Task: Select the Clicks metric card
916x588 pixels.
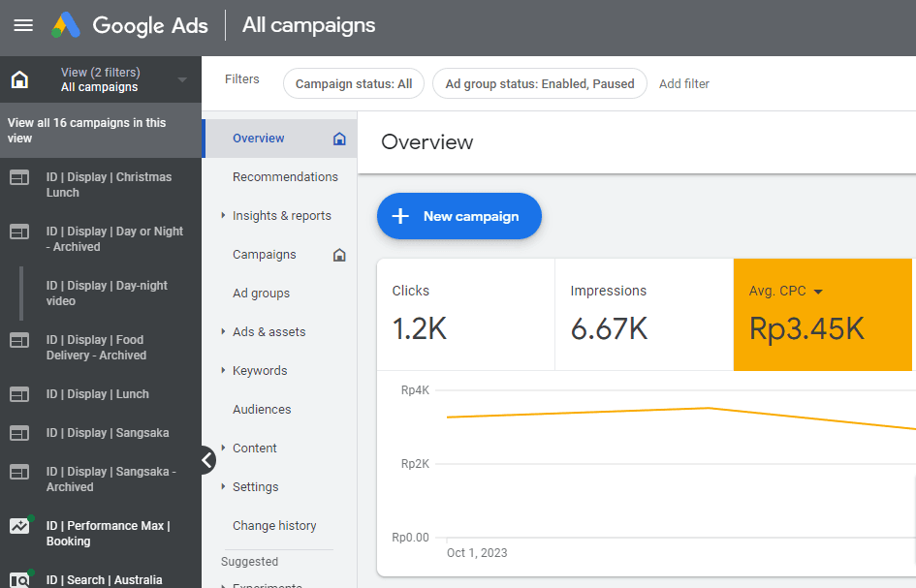Action: point(465,315)
